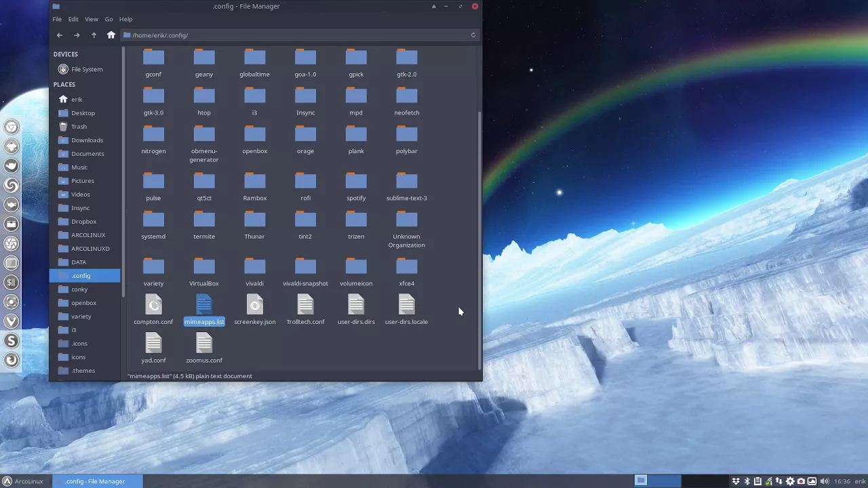This screenshot has height=488, width=868.
Task: Select the VirtualBox folder
Action: 204,272
